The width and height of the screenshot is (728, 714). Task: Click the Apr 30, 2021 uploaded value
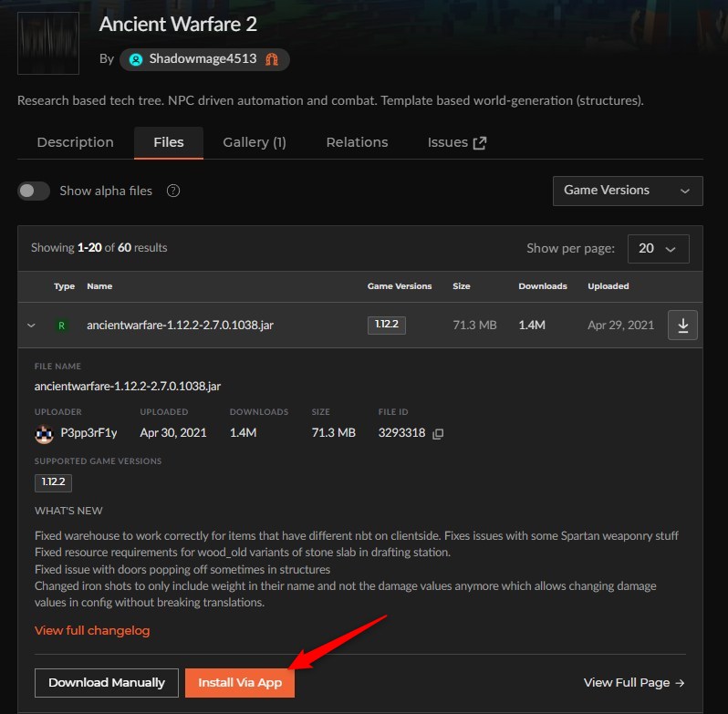(x=173, y=433)
